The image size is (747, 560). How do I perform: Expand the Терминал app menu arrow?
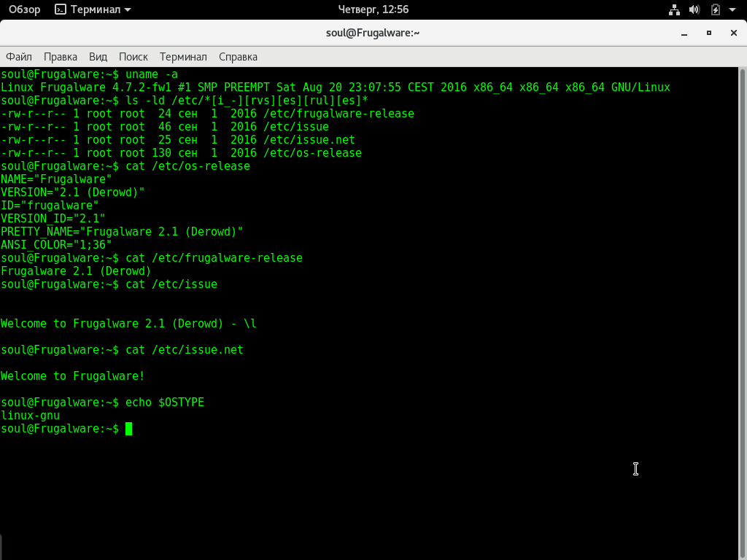(128, 9)
